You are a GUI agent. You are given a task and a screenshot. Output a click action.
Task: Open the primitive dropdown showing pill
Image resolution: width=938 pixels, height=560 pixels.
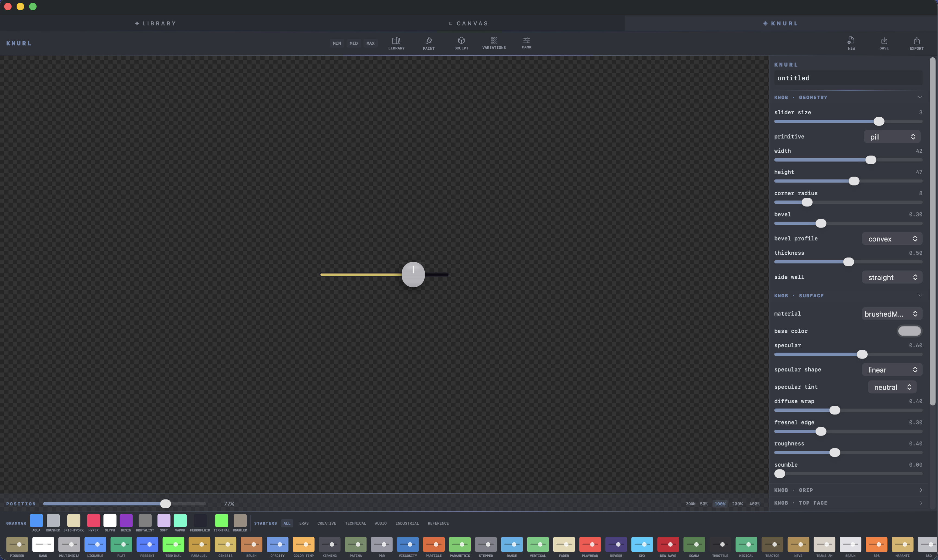[892, 137]
